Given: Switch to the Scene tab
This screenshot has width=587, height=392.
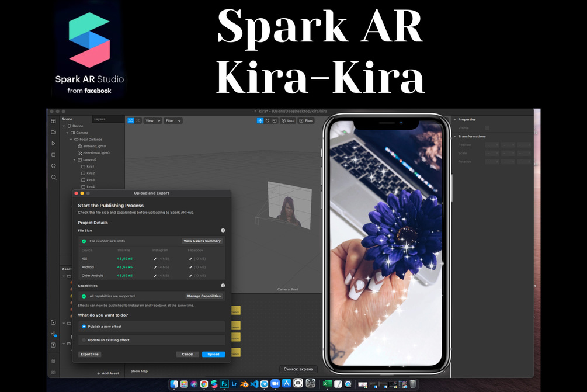Looking at the screenshot, I should [x=67, y=119].
